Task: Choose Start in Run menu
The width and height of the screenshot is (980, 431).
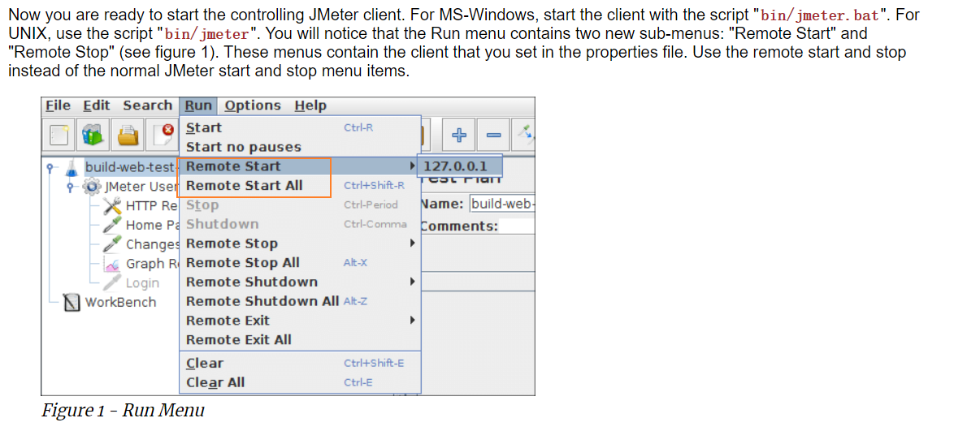Action: coord(299,127)
